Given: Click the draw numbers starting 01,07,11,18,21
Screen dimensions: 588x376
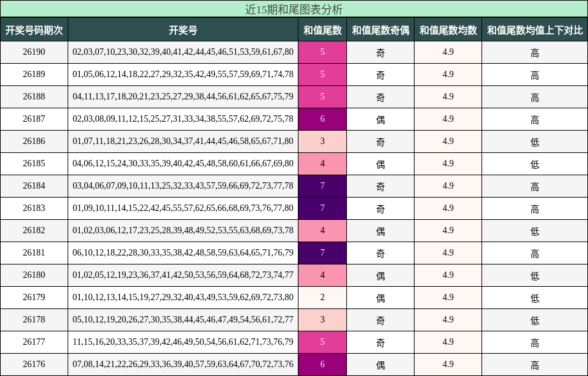Looking at the screenshot, I should click(183, 141).
